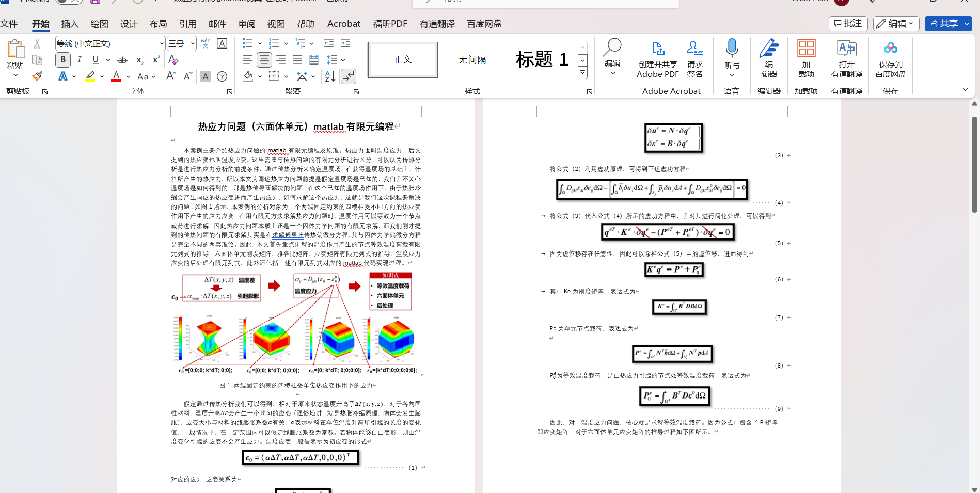Expand the font name dropdown 等线
This screenshot has width=980, height=493.
tap(161, 43)
